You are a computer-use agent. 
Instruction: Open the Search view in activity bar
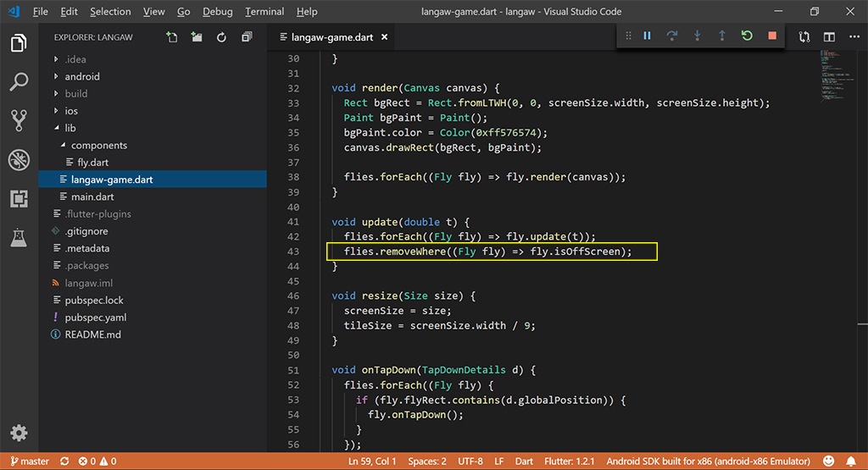click(19, 81)
